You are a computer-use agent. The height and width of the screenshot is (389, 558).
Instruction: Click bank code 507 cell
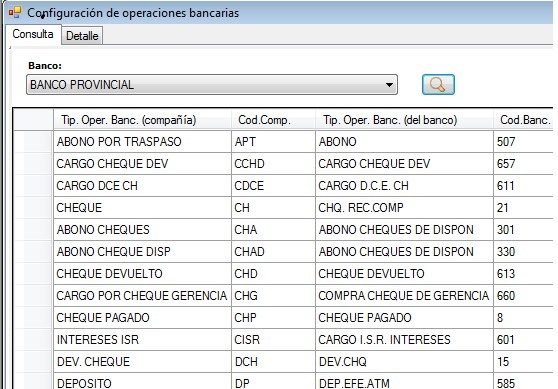pos(523,142)
